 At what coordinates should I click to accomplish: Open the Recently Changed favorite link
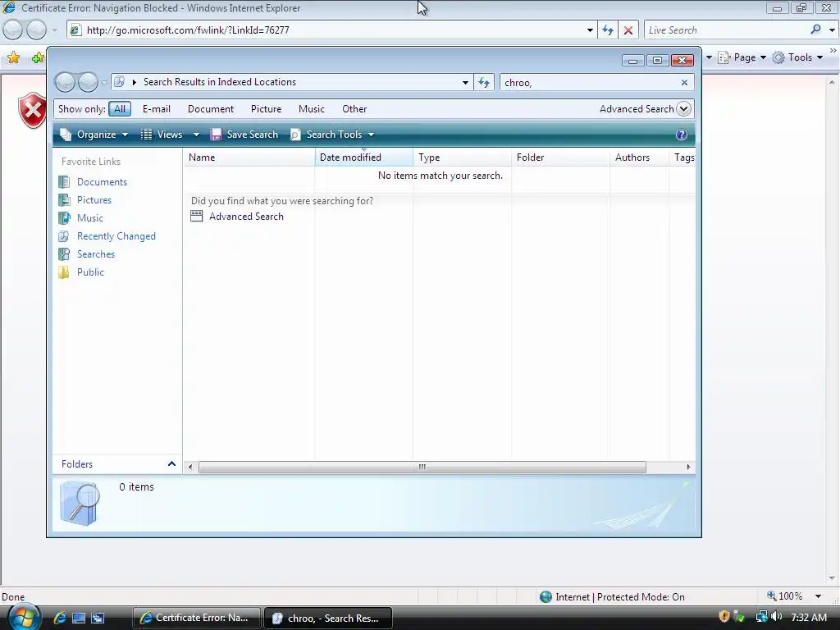(x=116, y=236)
